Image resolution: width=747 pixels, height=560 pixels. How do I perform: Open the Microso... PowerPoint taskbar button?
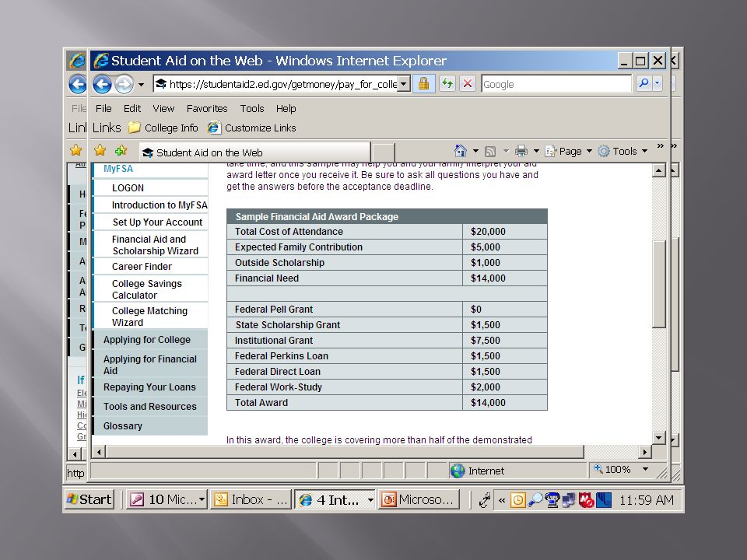(x=419, y=499)
